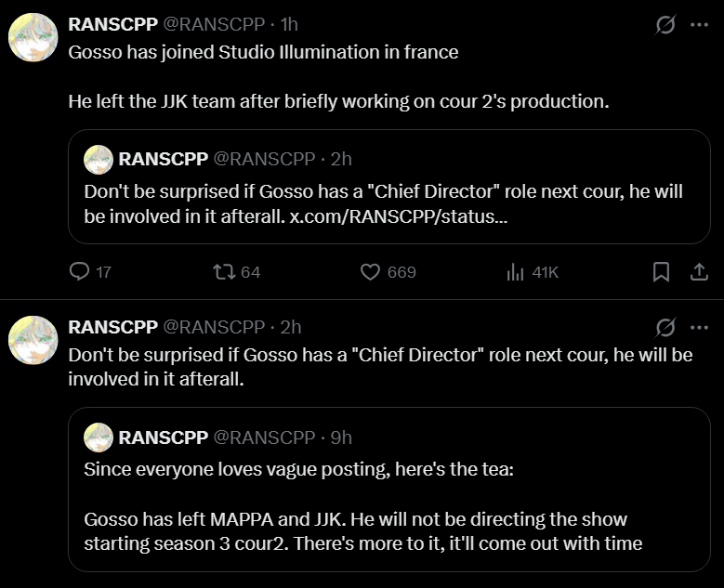This screenshot has width=724, height=588.
Task: Click @RANSCPP handle on second tweet
Action: pyautogui.click(x=214, y=327)
